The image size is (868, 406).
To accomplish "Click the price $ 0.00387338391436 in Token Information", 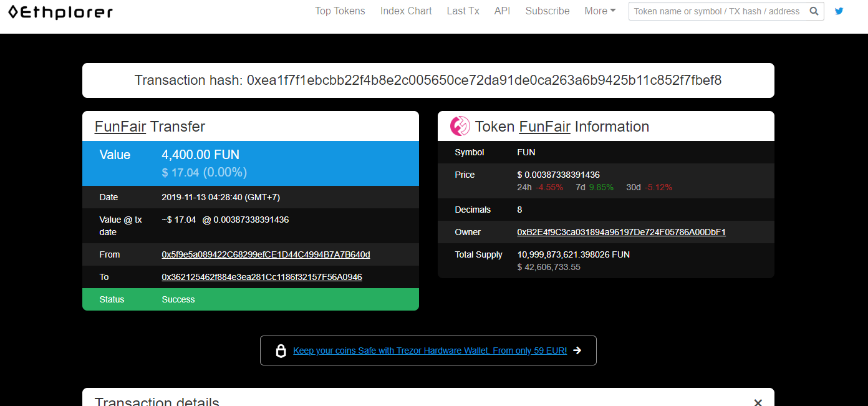I will (x=558, y=175).
